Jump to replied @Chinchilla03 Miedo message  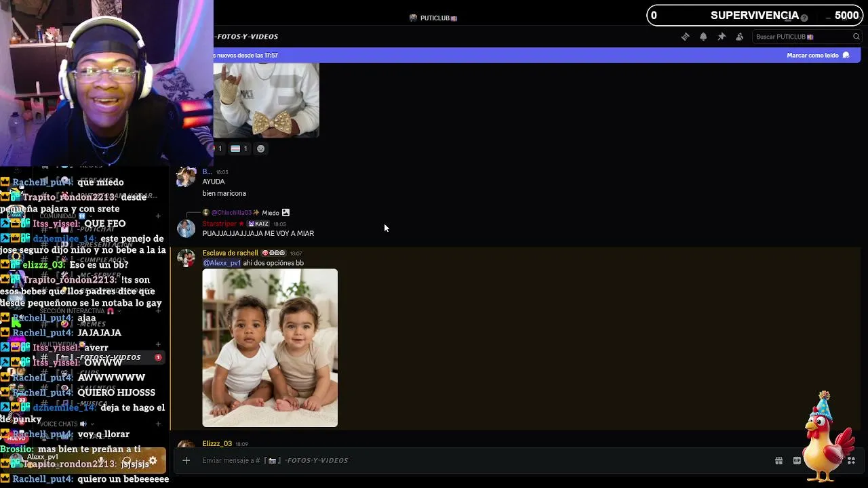(245, 213)
